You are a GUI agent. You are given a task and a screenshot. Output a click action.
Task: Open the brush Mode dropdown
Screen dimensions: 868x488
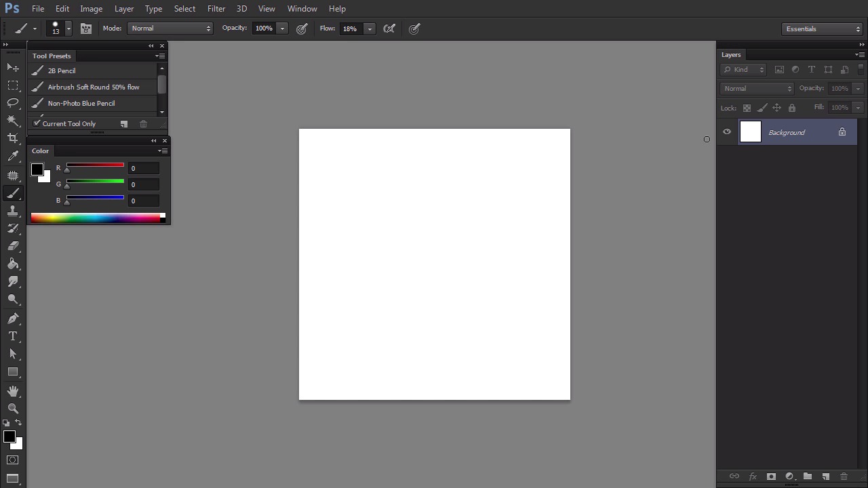tap(170, 28)
